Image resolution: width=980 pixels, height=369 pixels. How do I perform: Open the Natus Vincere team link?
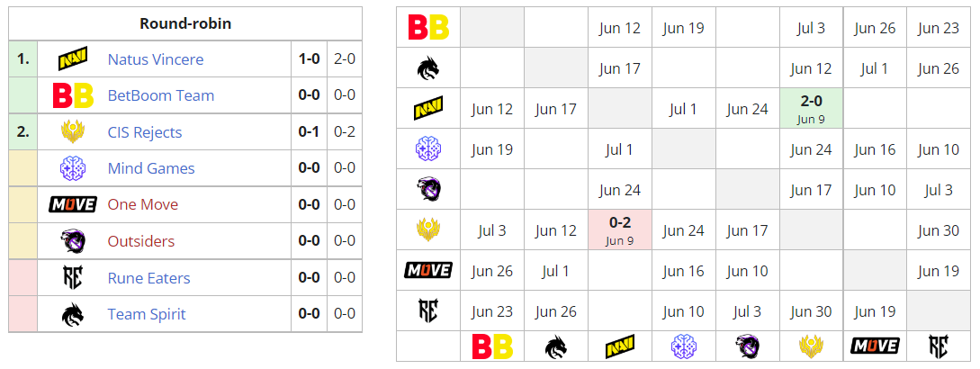point(155,59)
